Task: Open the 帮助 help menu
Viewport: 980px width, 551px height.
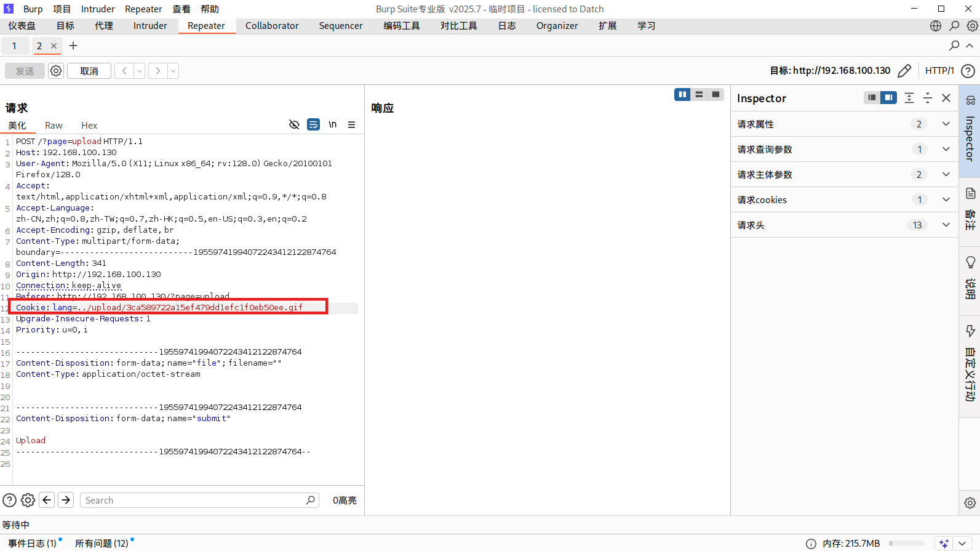Action: click(210, 9)
